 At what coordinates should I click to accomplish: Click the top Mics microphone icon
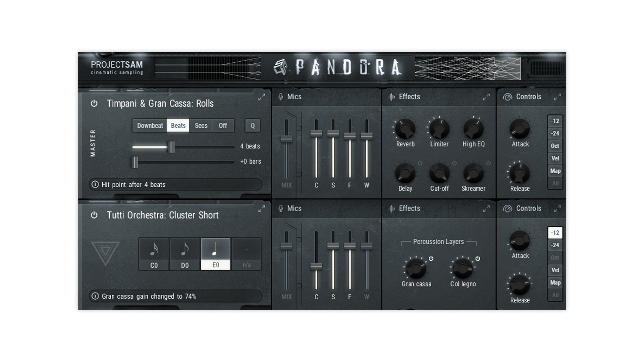(281, 97)
